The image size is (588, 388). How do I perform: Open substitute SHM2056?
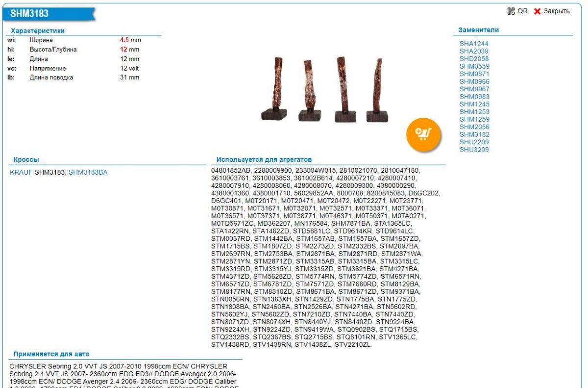(x=474, y=127)
